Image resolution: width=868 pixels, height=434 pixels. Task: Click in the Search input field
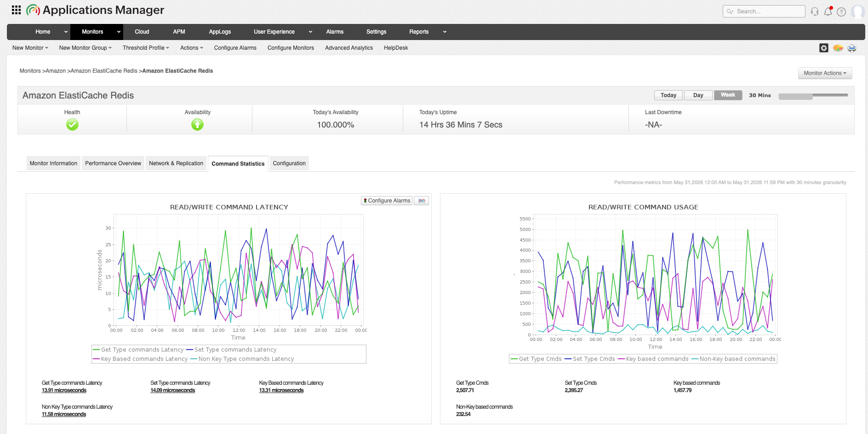(764, 12)
